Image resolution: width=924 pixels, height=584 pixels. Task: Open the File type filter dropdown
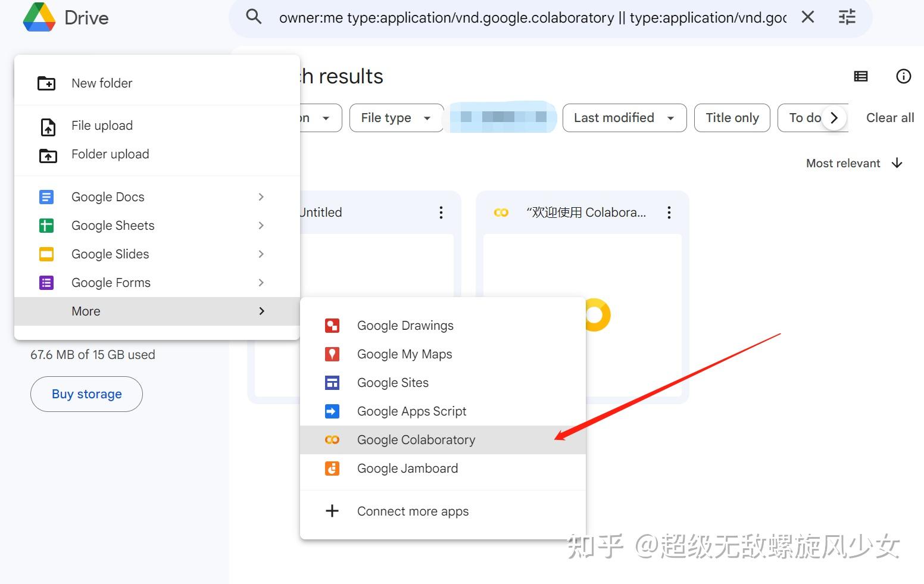click(x=395, y=117)
